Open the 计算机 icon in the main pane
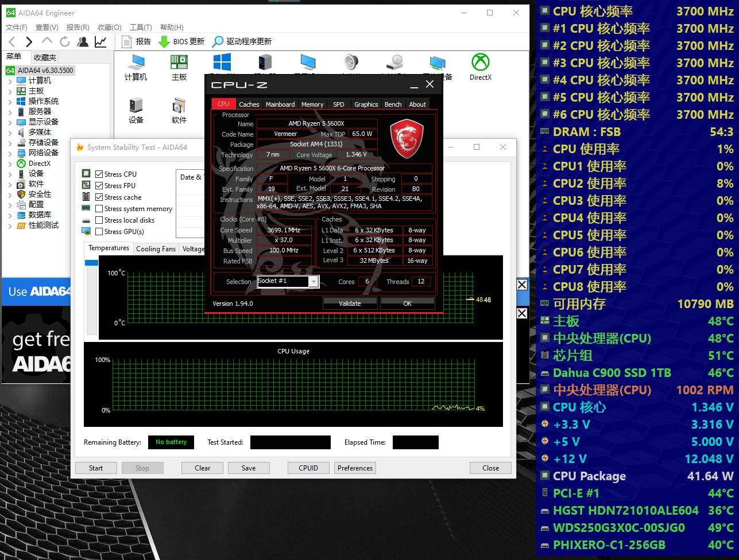This screenshot has height=560, width=739. click(x=136, y=68)
